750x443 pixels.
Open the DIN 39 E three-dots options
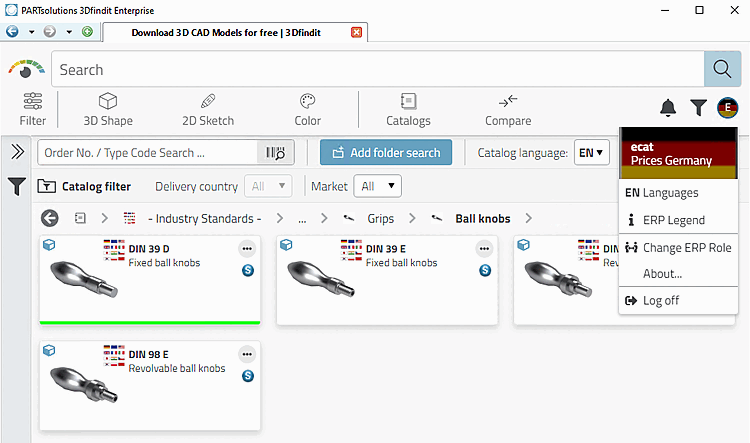point(484,249)
